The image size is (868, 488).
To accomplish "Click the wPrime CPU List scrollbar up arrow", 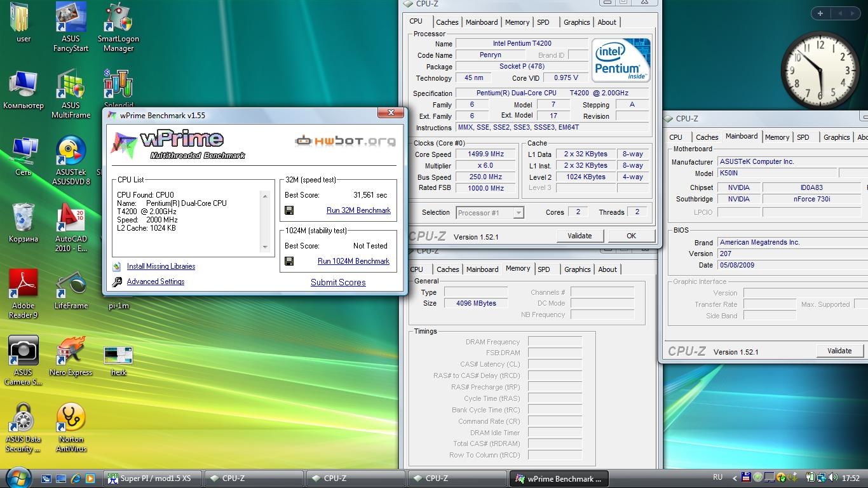I will (x=266, y=196).
